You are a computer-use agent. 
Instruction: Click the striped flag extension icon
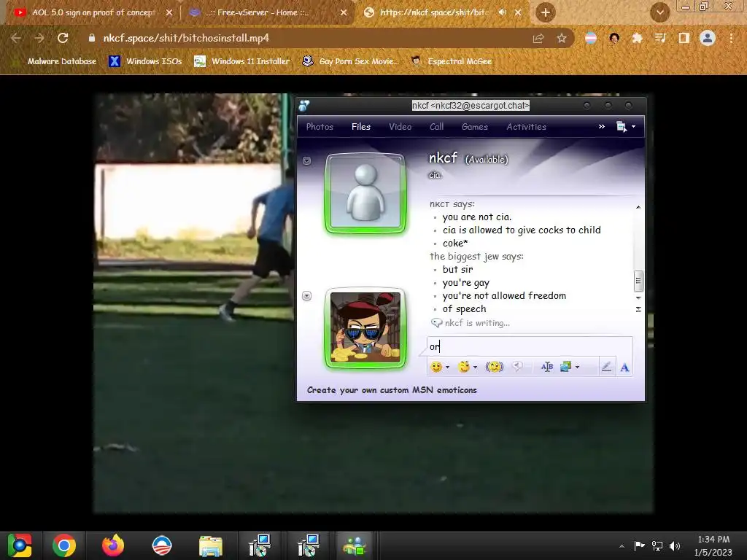point(591,38)
